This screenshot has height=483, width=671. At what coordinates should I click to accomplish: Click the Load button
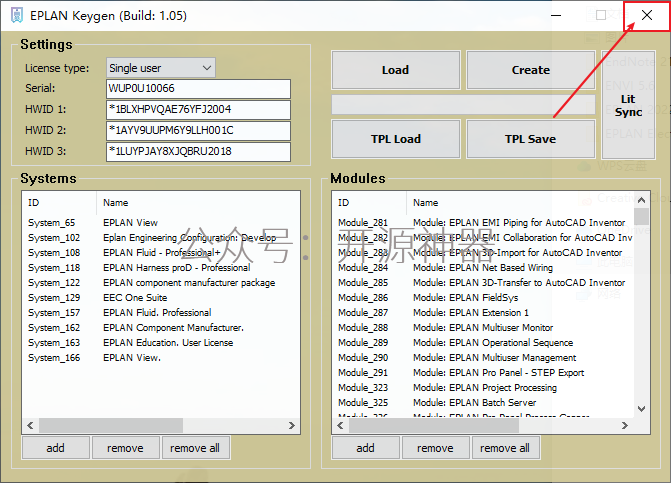pos(395,70)
